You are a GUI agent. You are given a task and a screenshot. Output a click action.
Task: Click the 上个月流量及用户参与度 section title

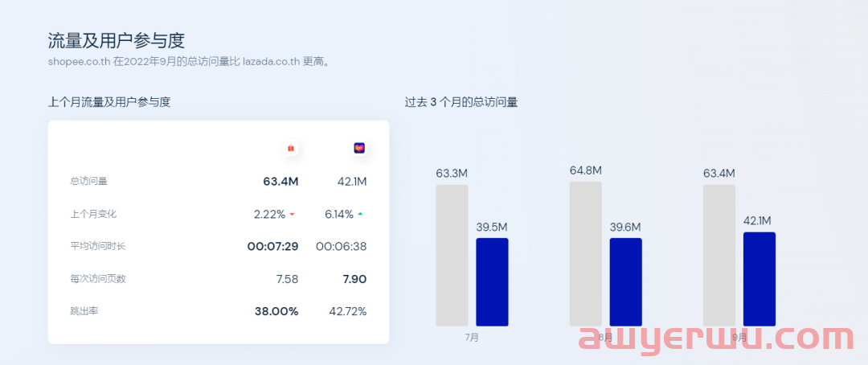109,102
